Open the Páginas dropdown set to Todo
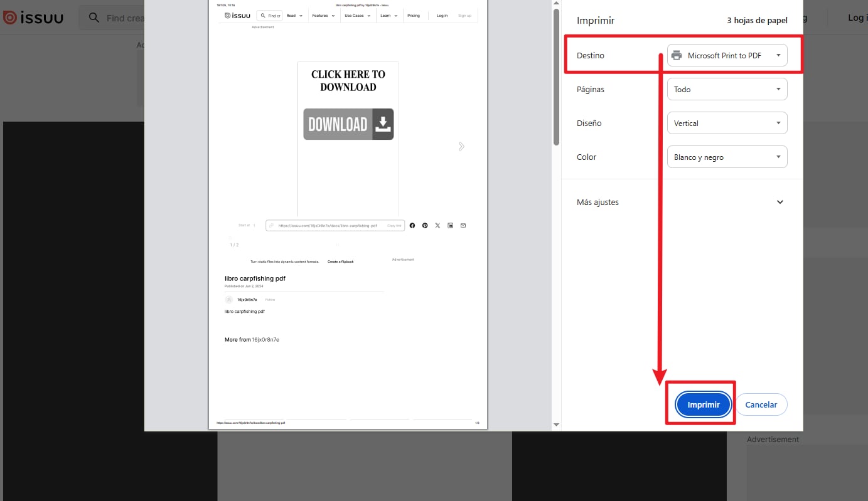868x501 pixels. 727,89
